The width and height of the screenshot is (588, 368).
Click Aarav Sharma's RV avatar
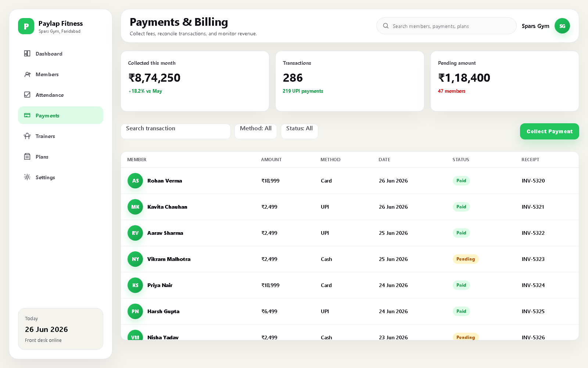point(135,233)
